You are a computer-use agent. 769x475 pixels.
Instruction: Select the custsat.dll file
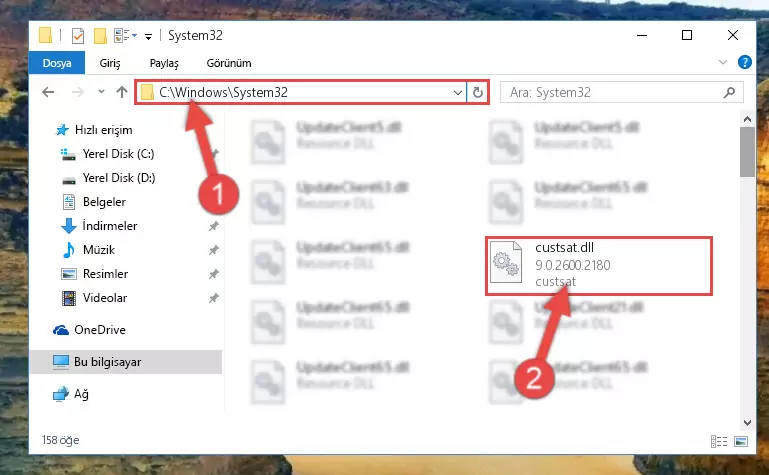598,265
